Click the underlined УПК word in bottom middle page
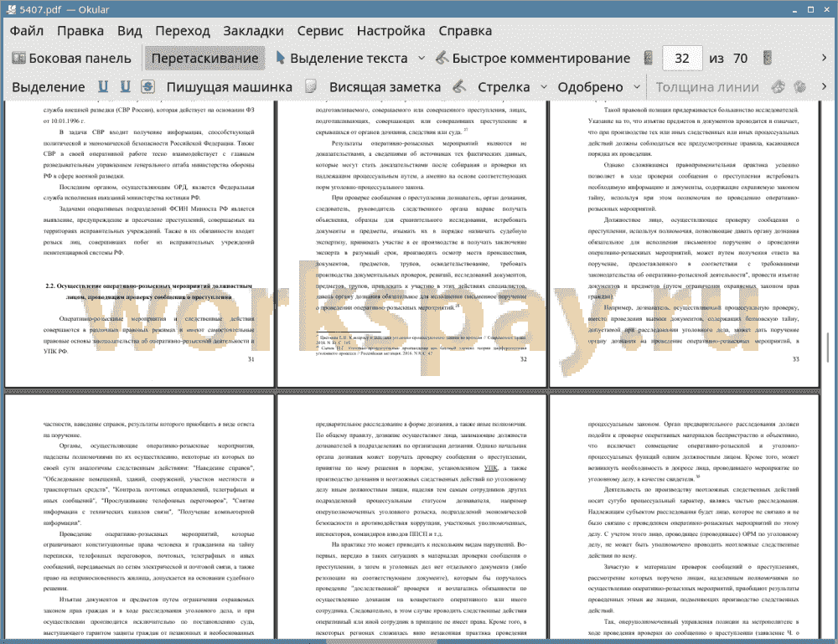838x644 pixels. pyautogui.click(x=490, y=468)
